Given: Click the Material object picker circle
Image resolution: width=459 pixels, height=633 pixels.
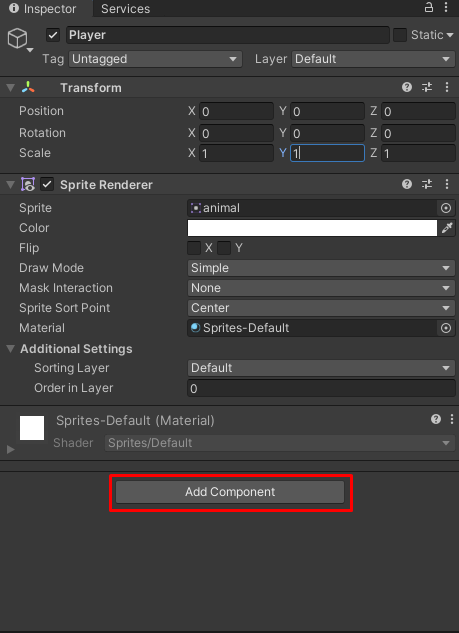Looking at the screenshot, I should (x=446, y=328).
